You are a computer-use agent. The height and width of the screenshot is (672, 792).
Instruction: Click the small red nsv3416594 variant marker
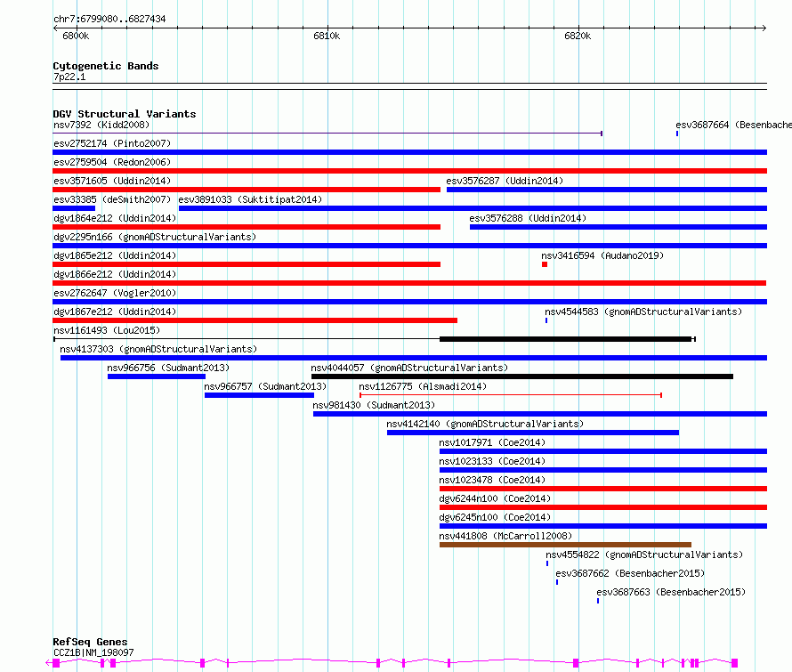[545, 264]
